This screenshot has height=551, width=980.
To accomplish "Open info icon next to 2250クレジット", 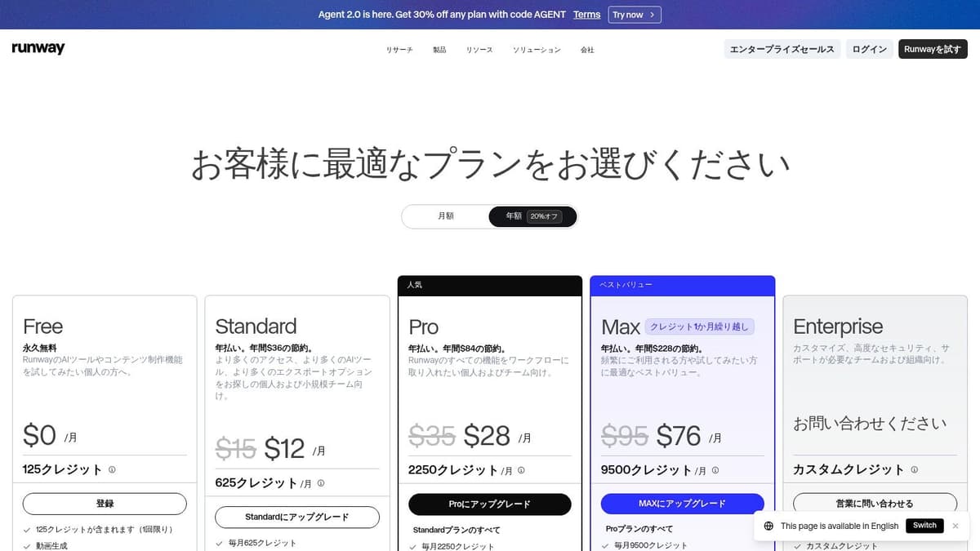I will click(x=521, y=470).
